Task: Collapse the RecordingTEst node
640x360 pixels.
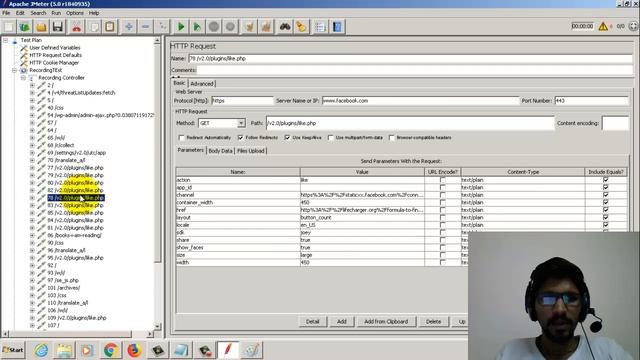Action: [14, 70]
